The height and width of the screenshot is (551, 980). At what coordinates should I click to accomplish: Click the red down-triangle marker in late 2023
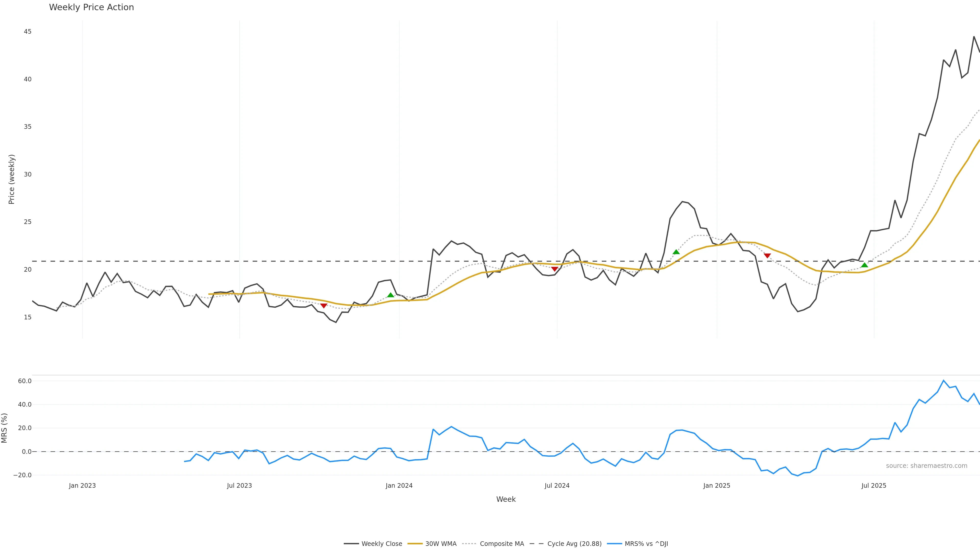click(x=323, y=306)
